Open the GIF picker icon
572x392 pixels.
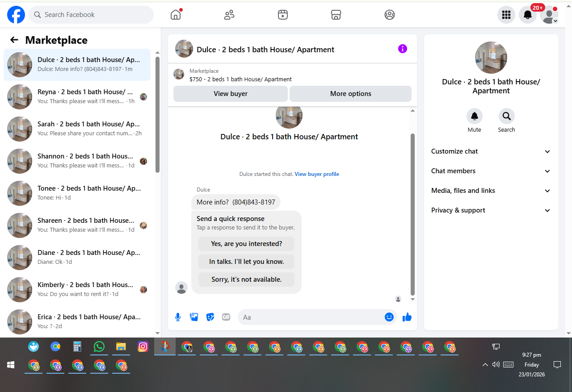coord(226,317)
